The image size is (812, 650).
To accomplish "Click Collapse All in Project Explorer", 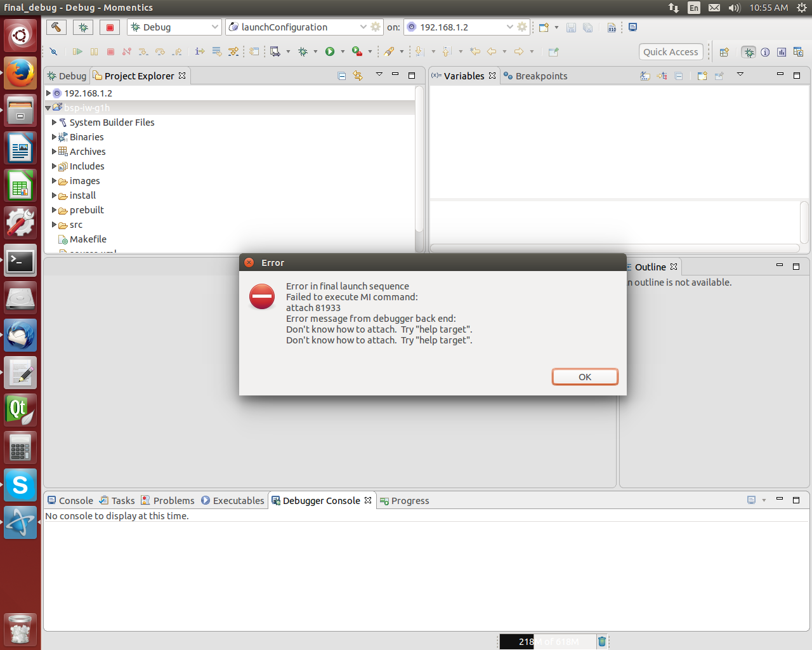I will pyautogui.click(x=342, y=76).
